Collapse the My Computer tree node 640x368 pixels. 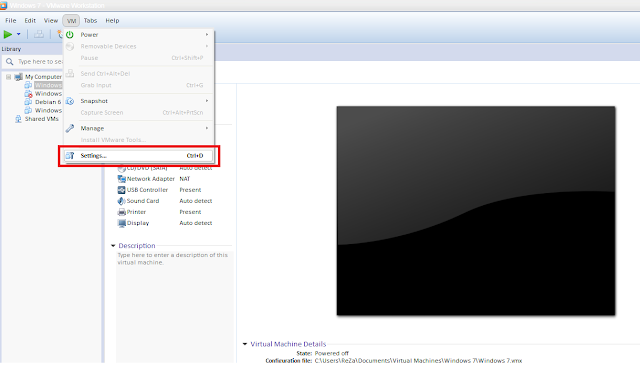coord(8,77)
